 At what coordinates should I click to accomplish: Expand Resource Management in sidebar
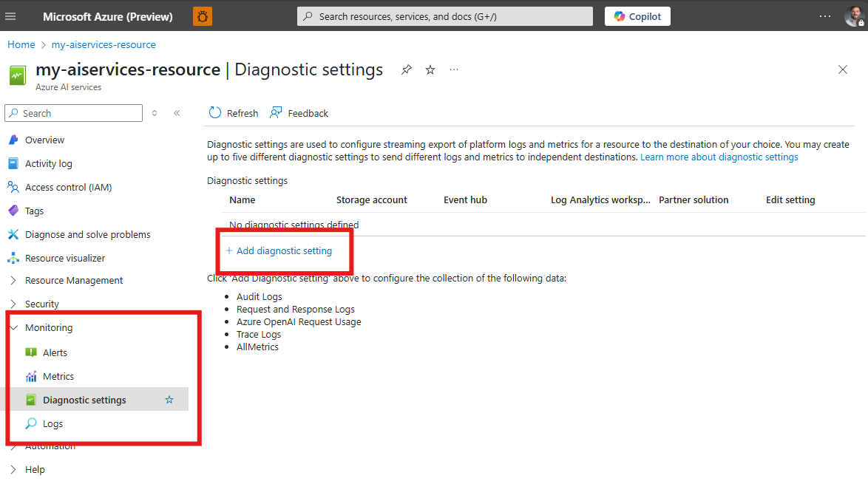(x=15, y=280)
